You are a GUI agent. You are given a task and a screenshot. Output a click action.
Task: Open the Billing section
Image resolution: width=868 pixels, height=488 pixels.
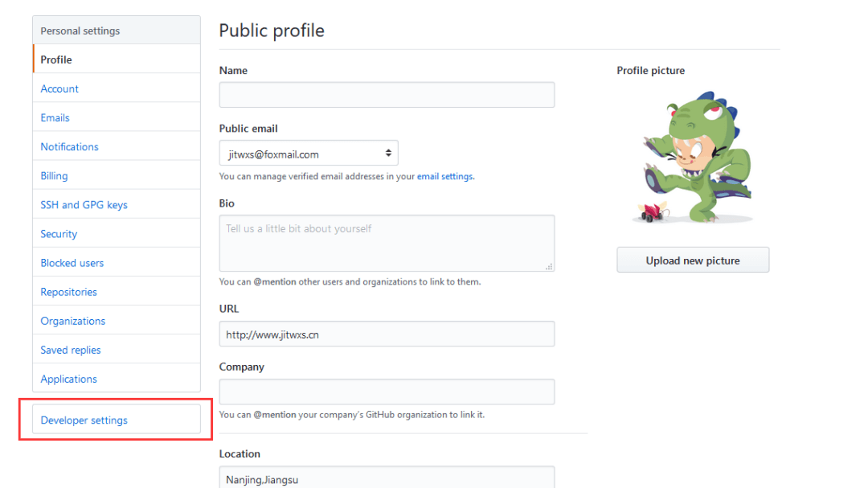click(x=55, y=175)
